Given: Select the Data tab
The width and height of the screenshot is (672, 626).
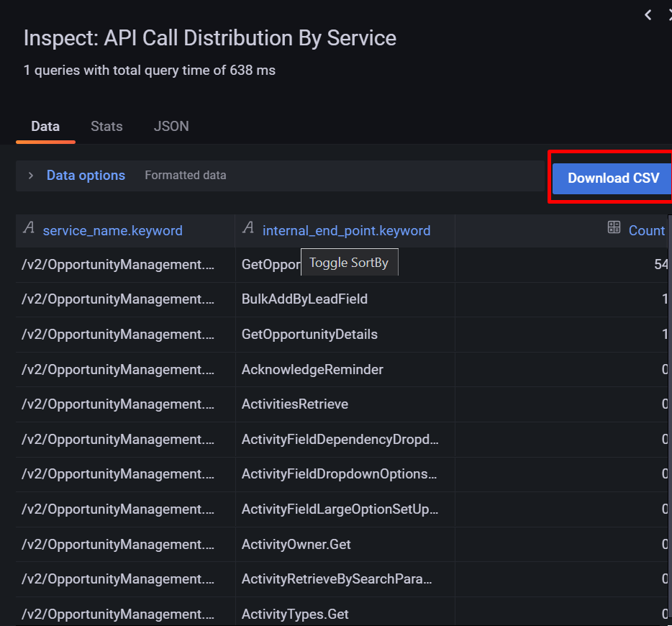Looking at the screenshot, I should [45, 127].
